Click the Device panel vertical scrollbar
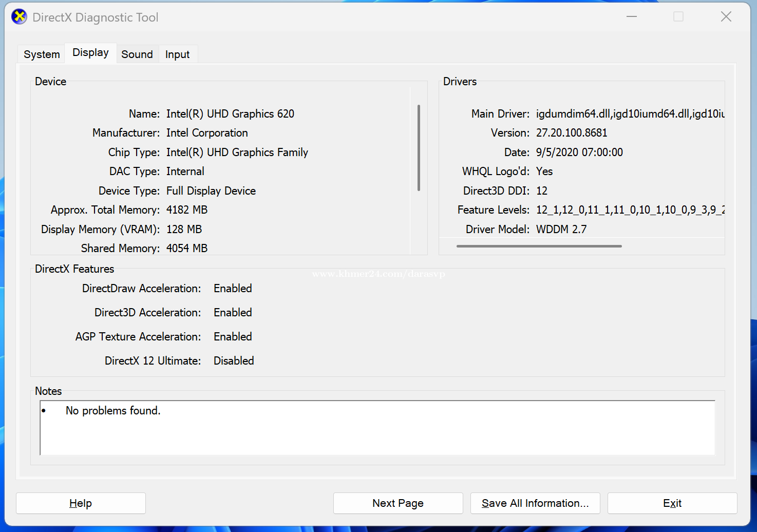This screenshot has width=757, height=532. pyautogui.click(x=419, y=148)
